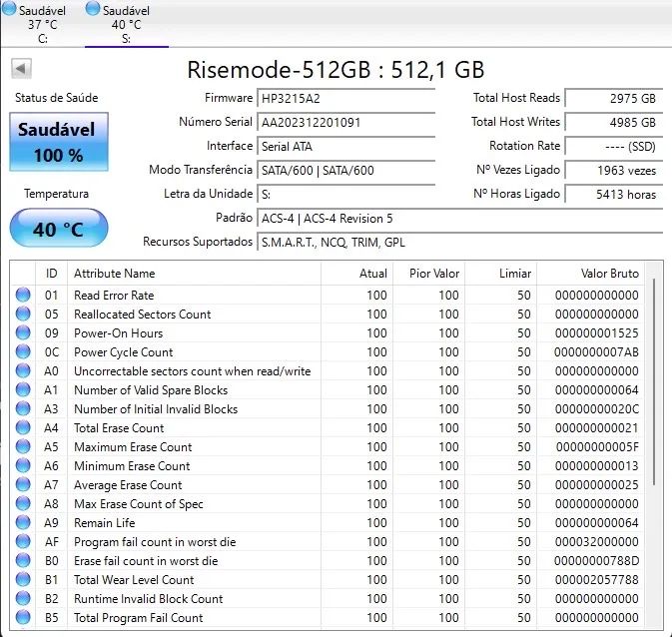Click the Firmware field HP3215A2

(x=345, y=99)
